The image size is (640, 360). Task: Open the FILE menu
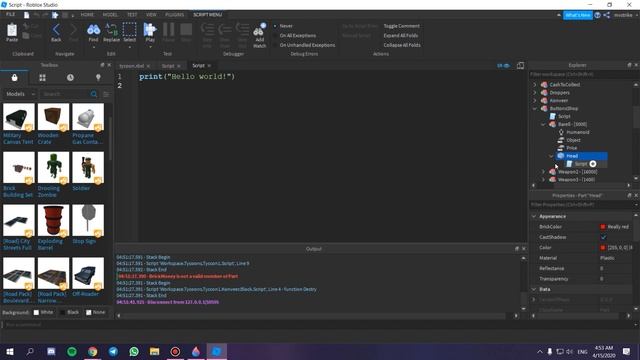pyautogui.click(x=10, y=15)
